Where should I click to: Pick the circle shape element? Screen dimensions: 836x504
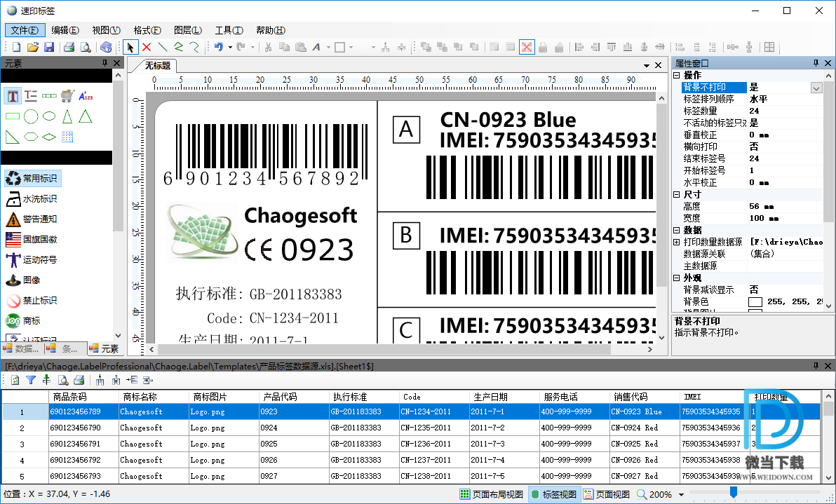click(x=31, y=116)
